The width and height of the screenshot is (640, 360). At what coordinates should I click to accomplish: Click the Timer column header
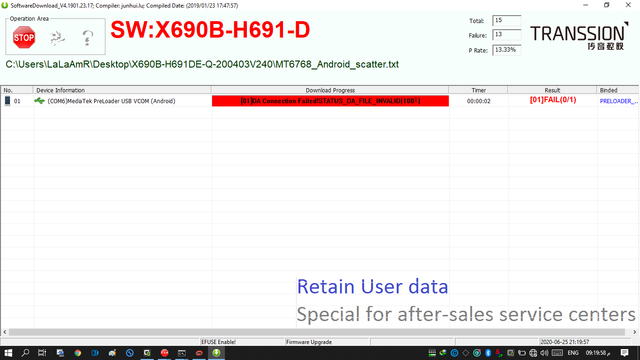(x=478, y=90)
